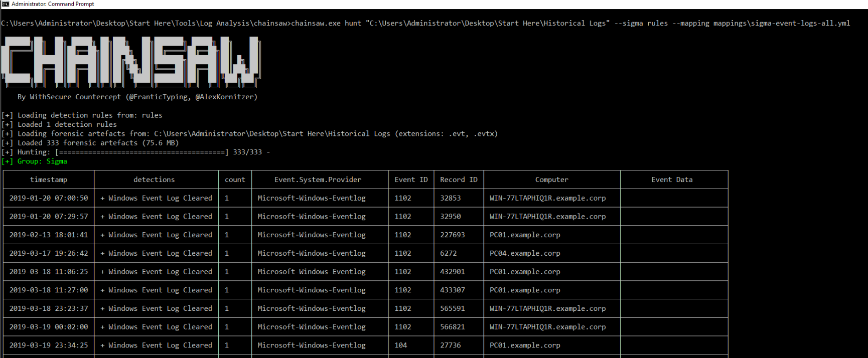Click the 'Event.System.Provider' column header
The image size is (868, 358).
click(x=318, y=180)
